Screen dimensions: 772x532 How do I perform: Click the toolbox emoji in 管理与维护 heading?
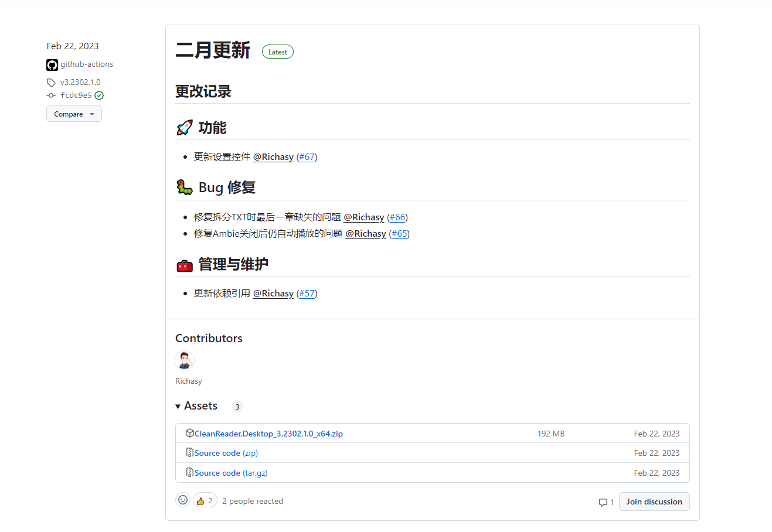185,265
